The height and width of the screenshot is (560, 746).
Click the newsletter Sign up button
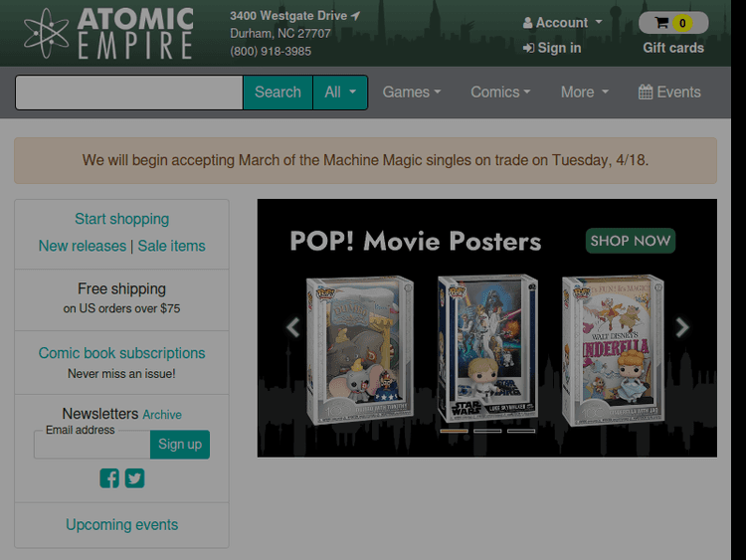[x=180, y=445]
